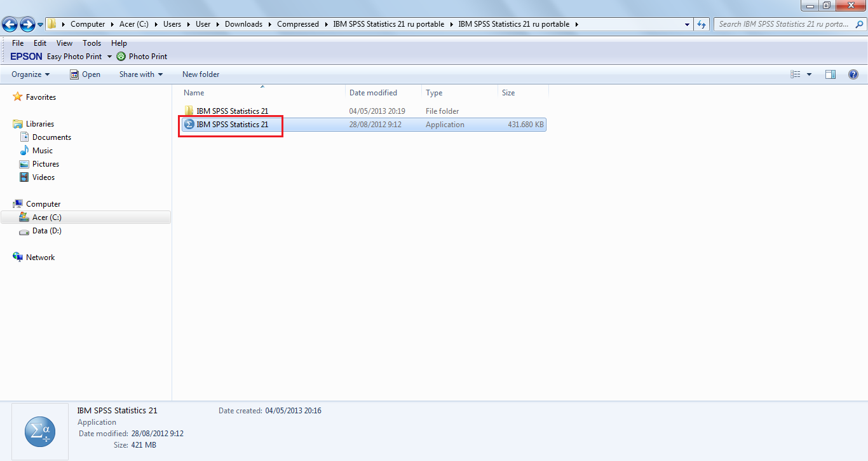
Task: Click the File folder type cell
Action: (x=442, y=111)
